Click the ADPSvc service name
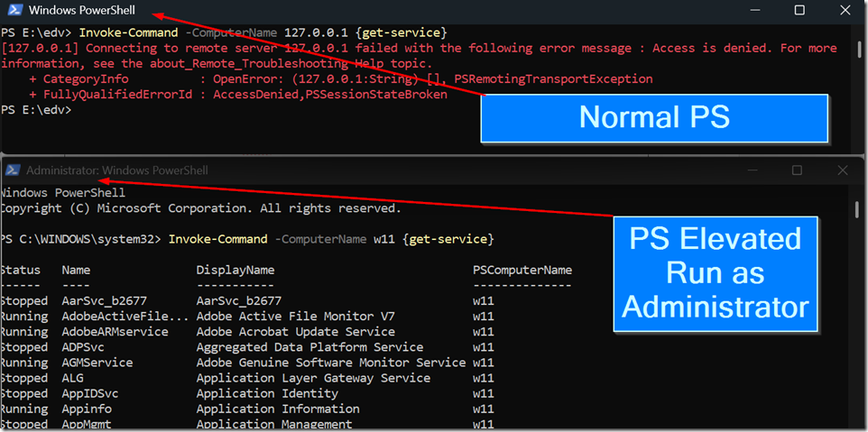The height and width of the screenshot is (432, 868). pos(83,348)
